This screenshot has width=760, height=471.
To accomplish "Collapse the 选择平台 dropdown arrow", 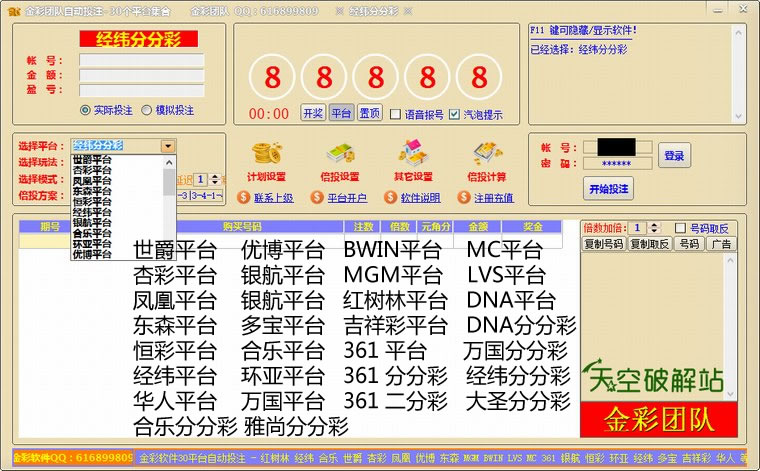I will (x=168, y=146).
